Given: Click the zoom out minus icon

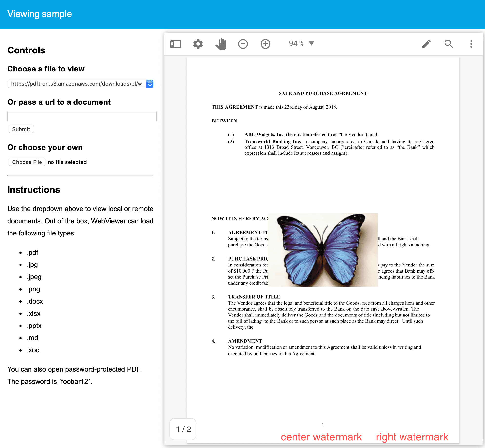Looking at the screenshot, I should (x=243, y=44).
